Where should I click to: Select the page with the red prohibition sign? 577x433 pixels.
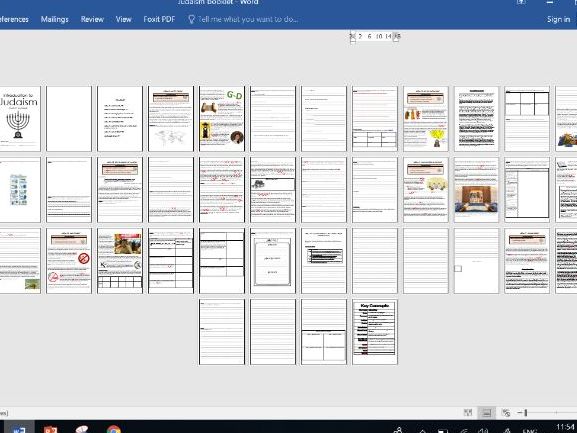(69, 261)
